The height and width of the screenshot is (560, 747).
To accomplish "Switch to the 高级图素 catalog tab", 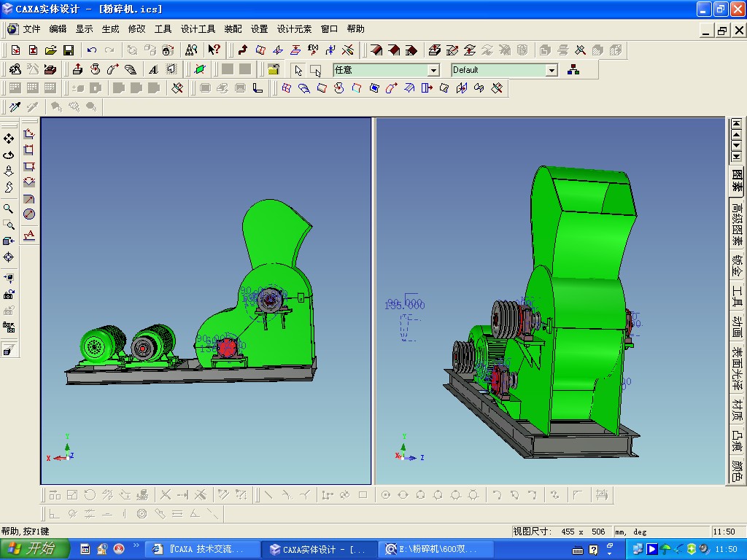I will click(x=737, y=225).
